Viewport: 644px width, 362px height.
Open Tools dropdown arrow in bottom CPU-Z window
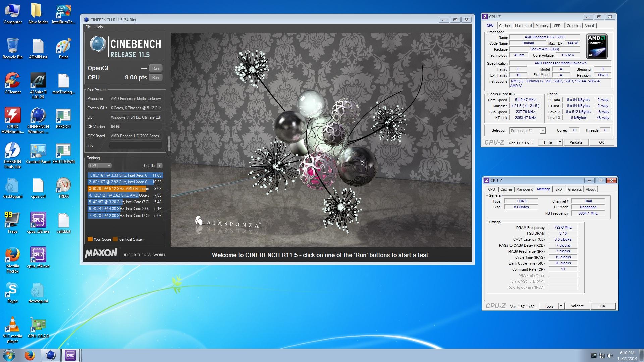point(561,306)
